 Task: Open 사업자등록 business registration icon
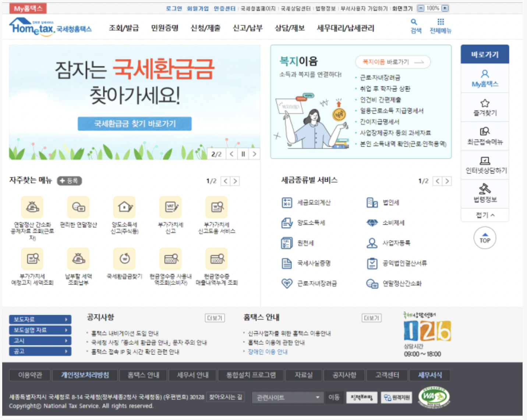pyautogui.click(x=372, y=243)
